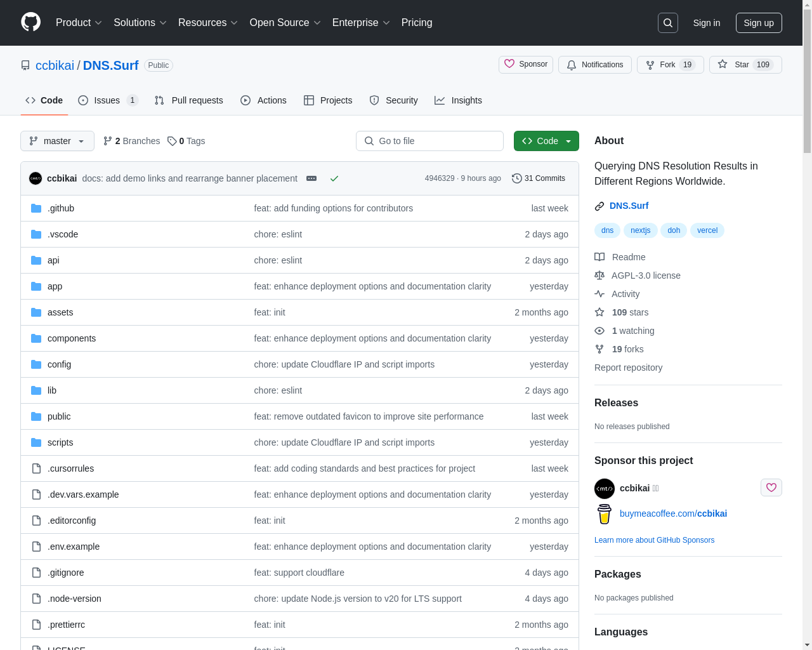Click Report repository
Screen dimensions: 812x650
point(628,368)
